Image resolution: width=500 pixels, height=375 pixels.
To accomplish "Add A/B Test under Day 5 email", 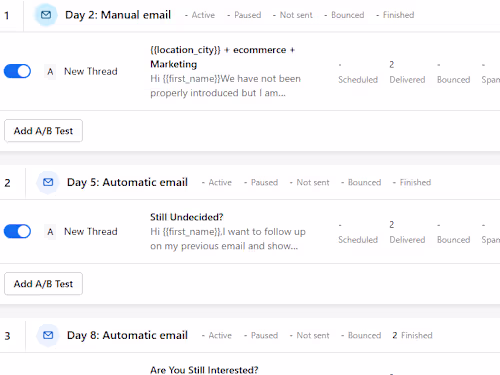I will pyautogui.click(x=43, y=284).
